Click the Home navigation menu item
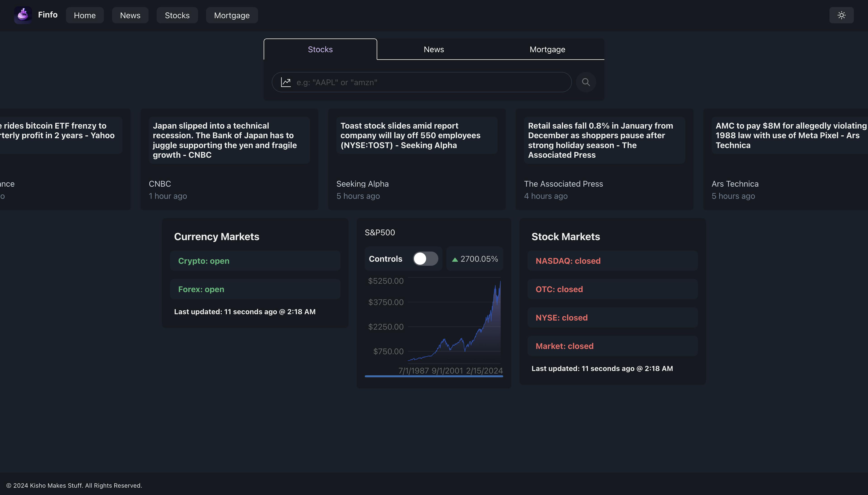This screenshot has width=868, height=495. [x=85, y=15]
